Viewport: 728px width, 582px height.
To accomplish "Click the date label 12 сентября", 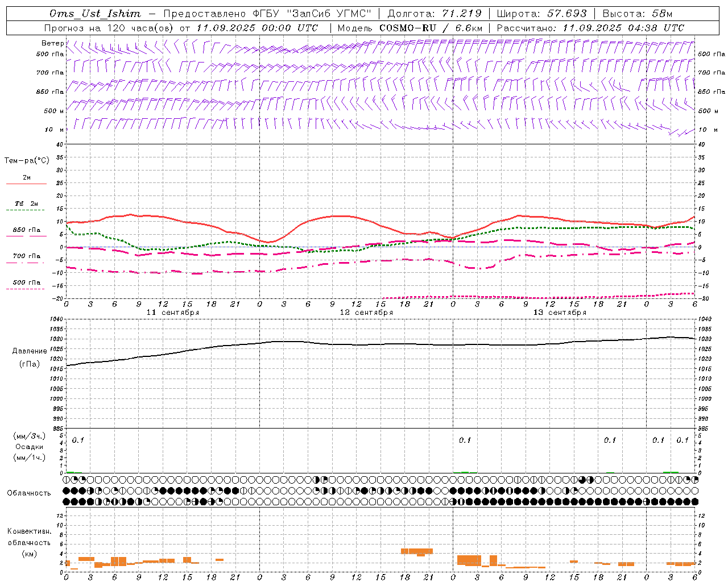I will pyautogui.click(x=366, y=313).
